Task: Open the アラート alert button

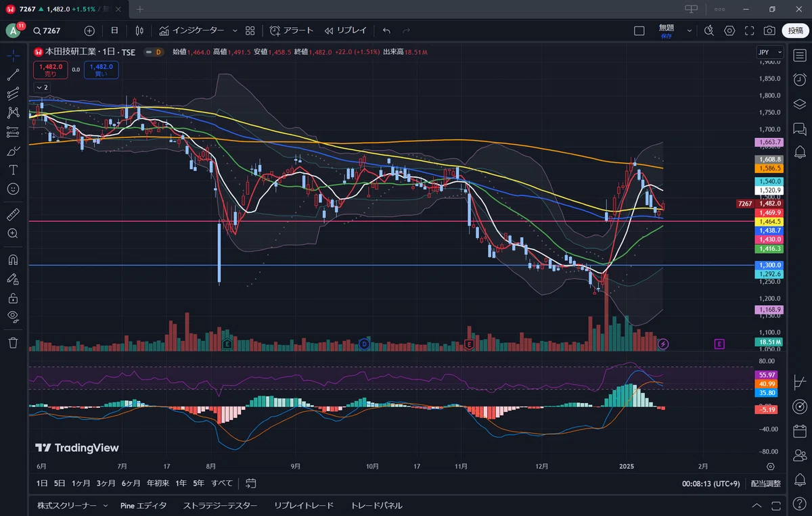Action: pyautogui.click(x=292, y=30)
